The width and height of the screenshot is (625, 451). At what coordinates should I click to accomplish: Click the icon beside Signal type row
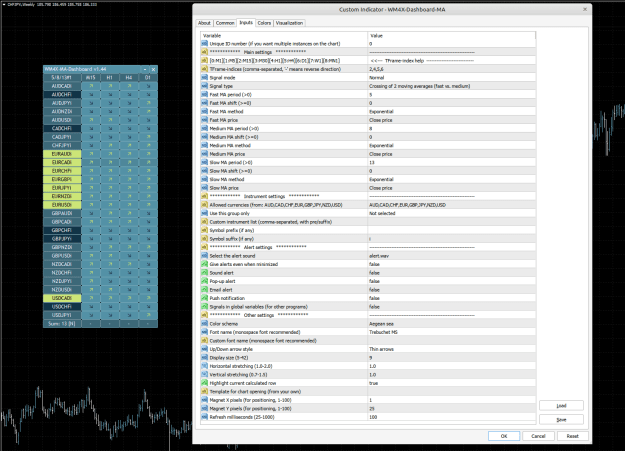coord(204,86)
